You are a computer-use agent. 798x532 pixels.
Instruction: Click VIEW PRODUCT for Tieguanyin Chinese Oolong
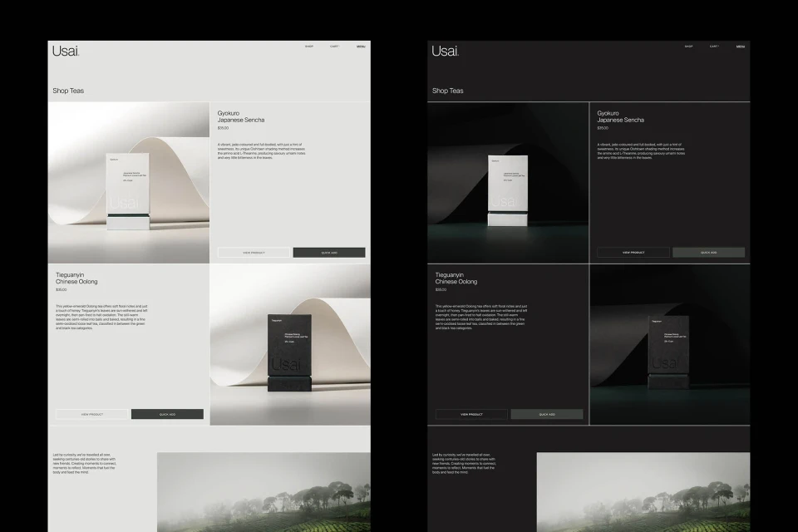click(x=92, y=413)
